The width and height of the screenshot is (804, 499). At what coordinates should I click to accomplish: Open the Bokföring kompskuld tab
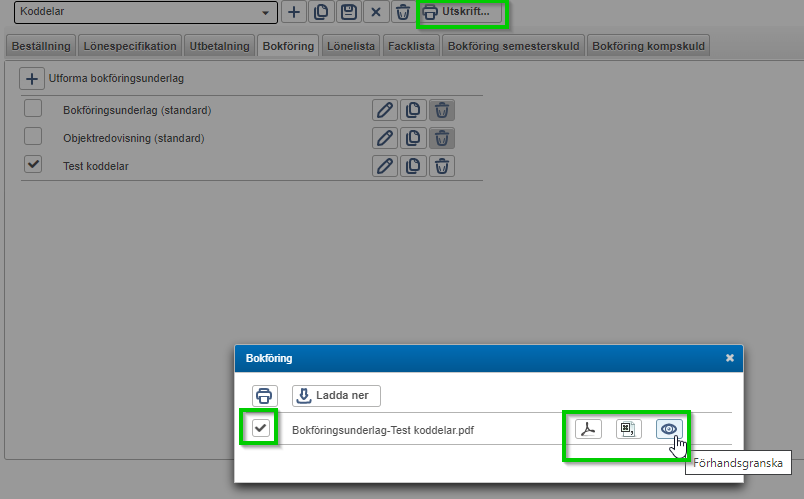coord(648,46)
